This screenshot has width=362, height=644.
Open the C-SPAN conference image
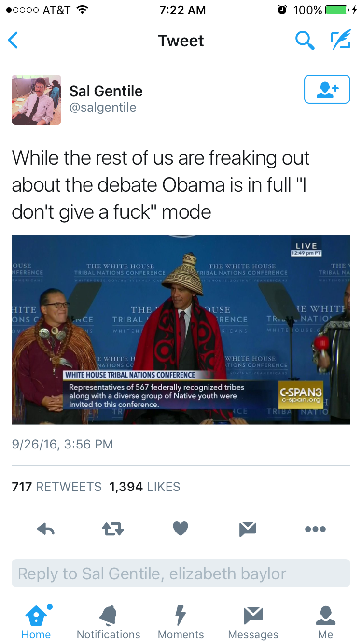click(x=181, y=329)
